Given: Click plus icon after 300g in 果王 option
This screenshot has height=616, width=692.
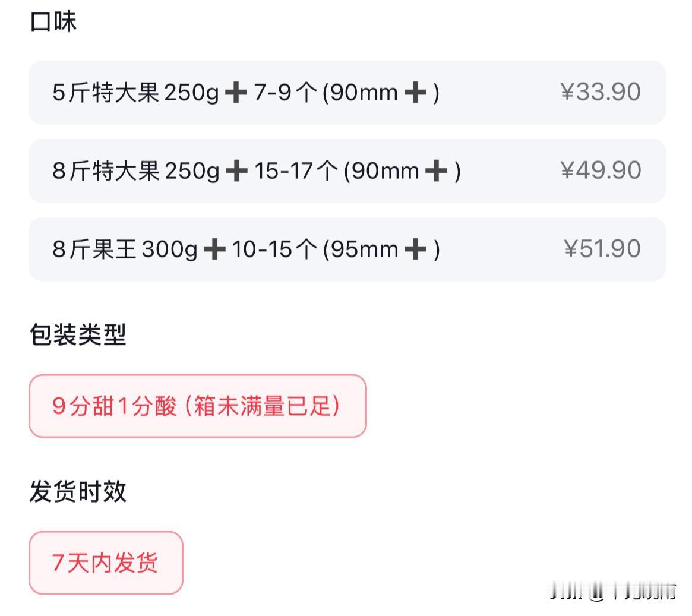Looking at the screenshot, I should click(x=215, y=249).
